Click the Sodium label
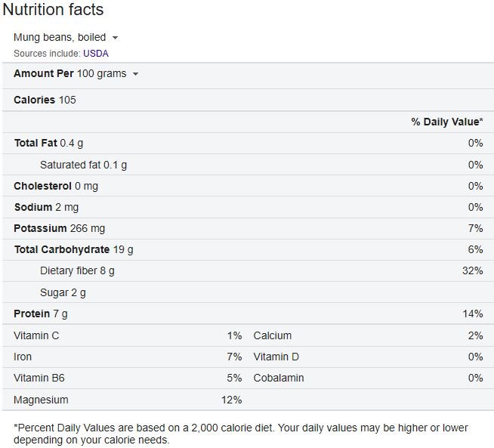The height and width of the screenshot is (448, 494). coord(33,207)
